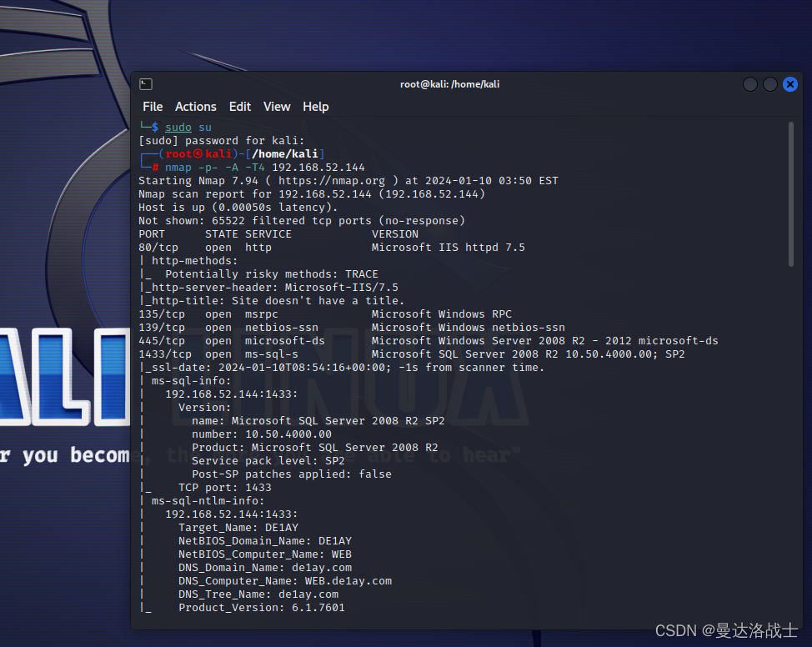Click TCP port: 1433 line
This screenshot has width=812, height=647.
pos(225,488)
